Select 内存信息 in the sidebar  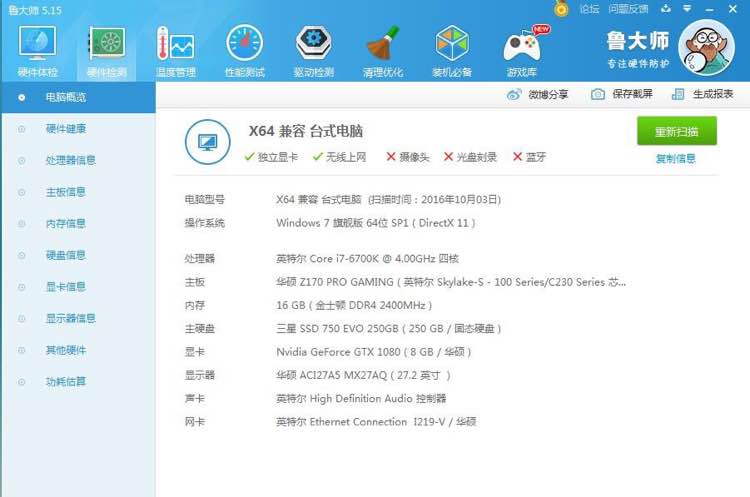(78, 224)
